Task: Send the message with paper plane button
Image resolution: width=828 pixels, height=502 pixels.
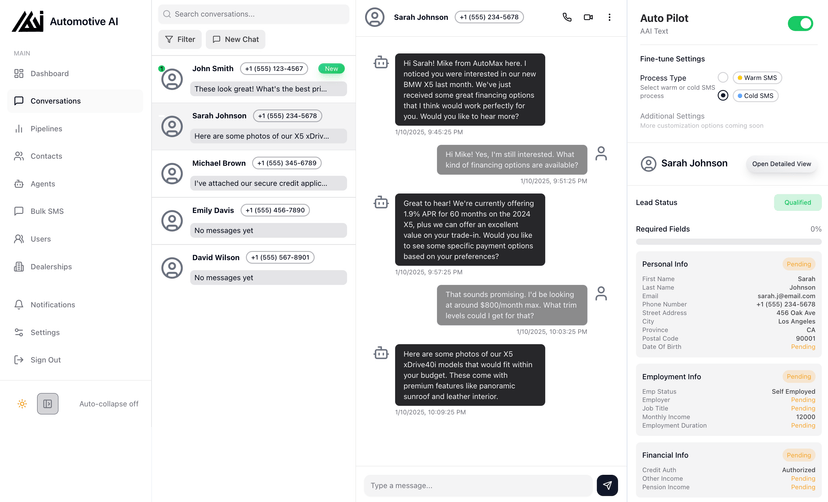Action: coord(607,485)
